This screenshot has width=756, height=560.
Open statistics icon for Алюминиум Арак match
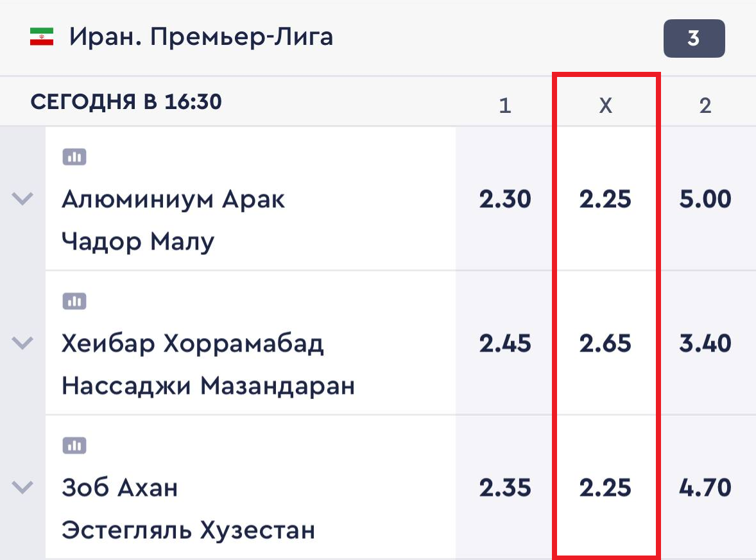pos(74,157)
